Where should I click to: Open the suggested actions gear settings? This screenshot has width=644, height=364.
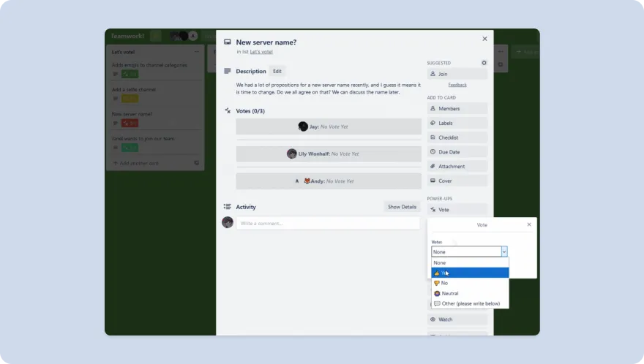point(484,63)
